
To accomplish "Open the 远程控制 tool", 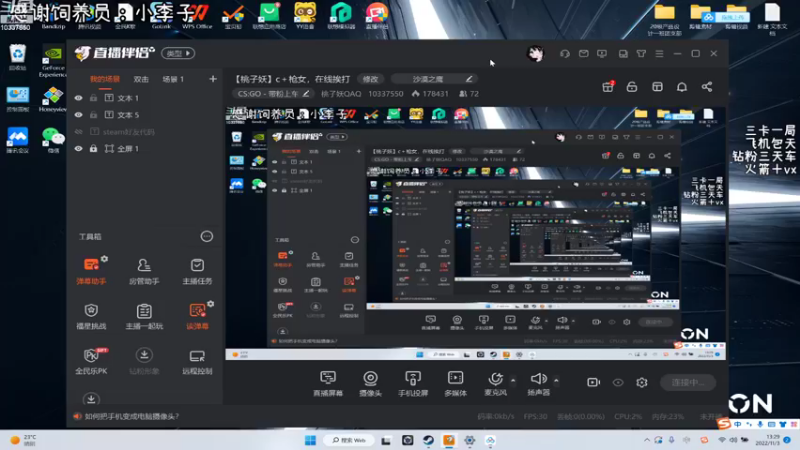I will (x=197, y=361).
